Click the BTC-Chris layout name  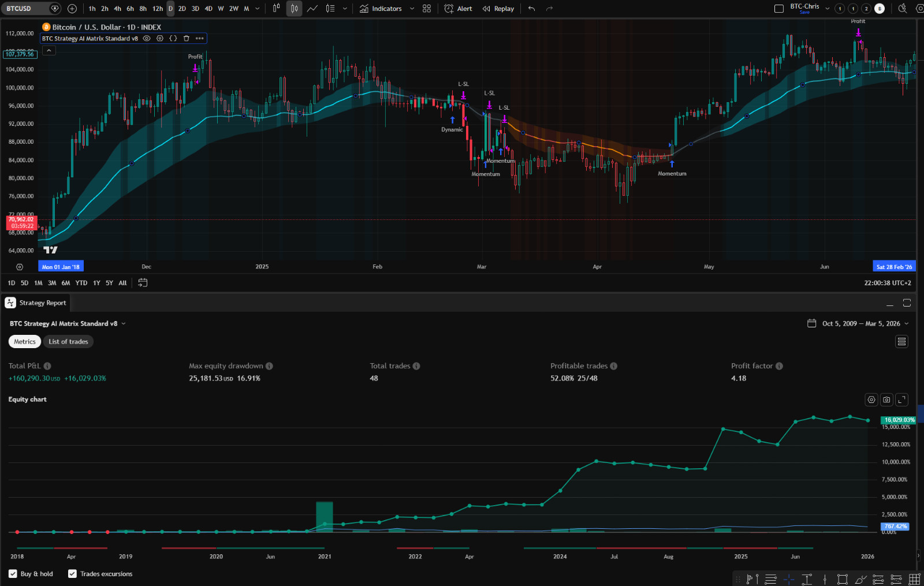tap(804, 6)
